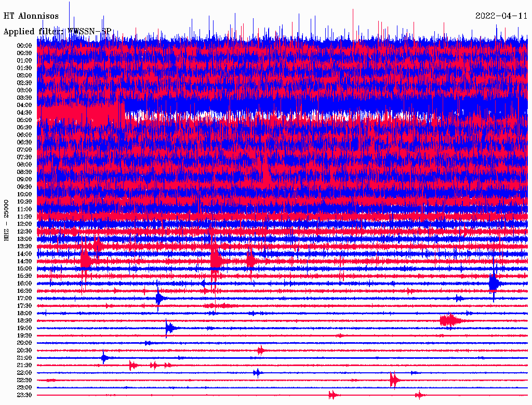This screenshot has height=405, width=532.
Task: Select the 13:00 time label
Action: pos(24,239)
